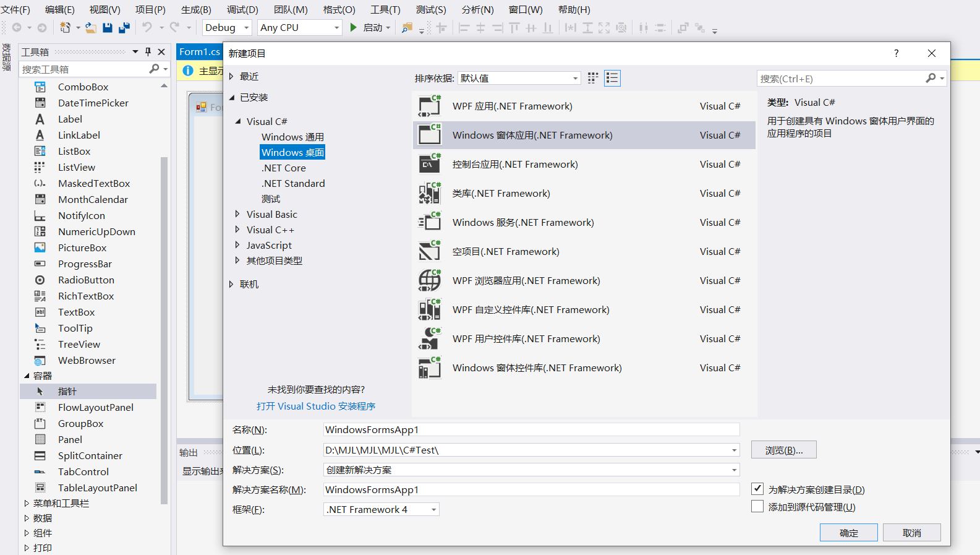Click the 取消 button
The height and width of the screenshot is (555, 980).
[911, 533]
